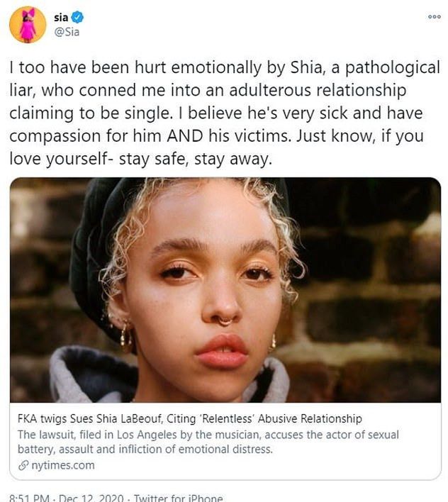Open the tweet's three-dot more menu
The width and height of the screenshot is (448, 502).
coord(434,17)
